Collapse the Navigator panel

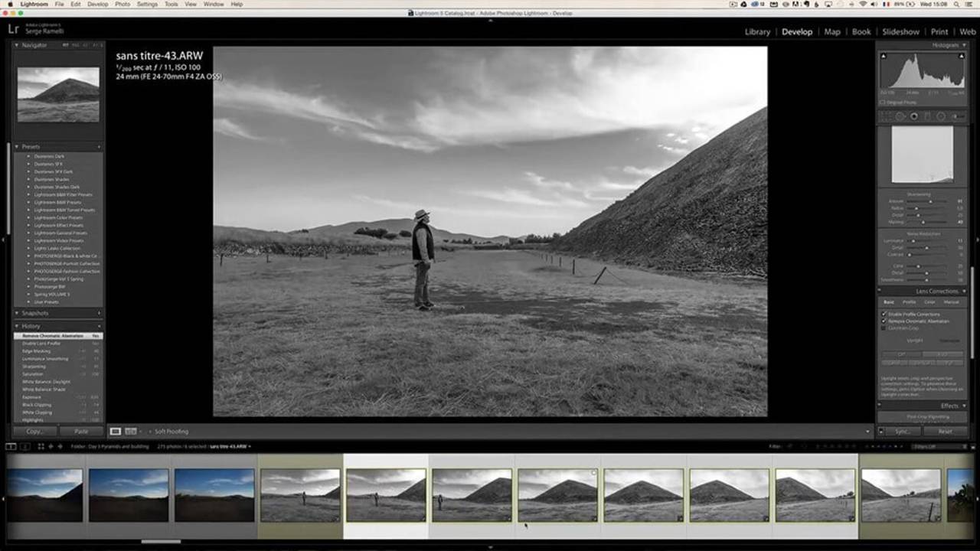coord(17,45)
